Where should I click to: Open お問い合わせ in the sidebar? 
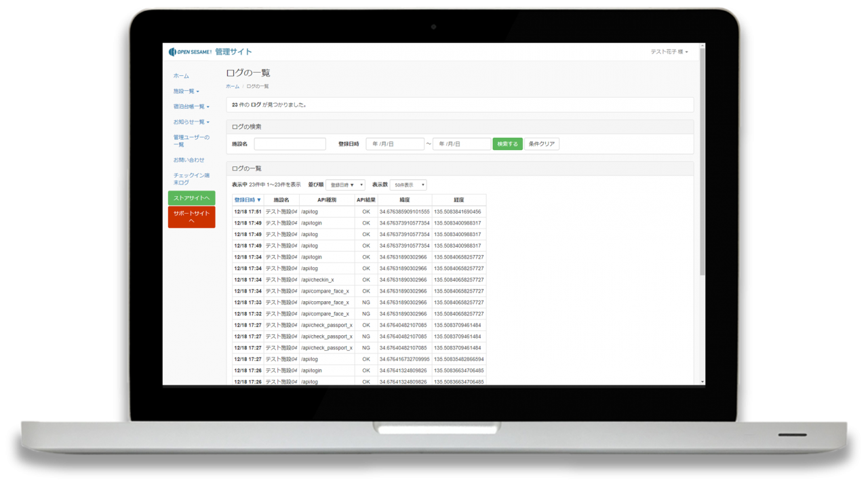[x=189, y=160]
